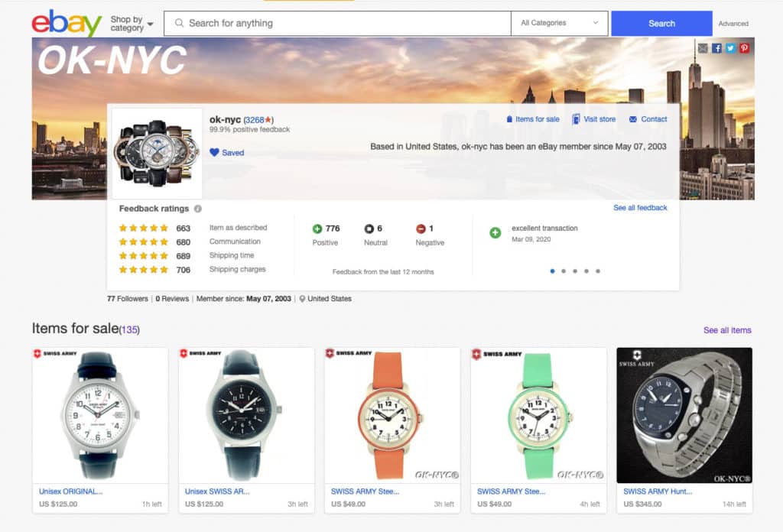Viewport: 783px width, 532px height.
Task: Click the Shipping time rating label
Action: click(x=232, y=255)
